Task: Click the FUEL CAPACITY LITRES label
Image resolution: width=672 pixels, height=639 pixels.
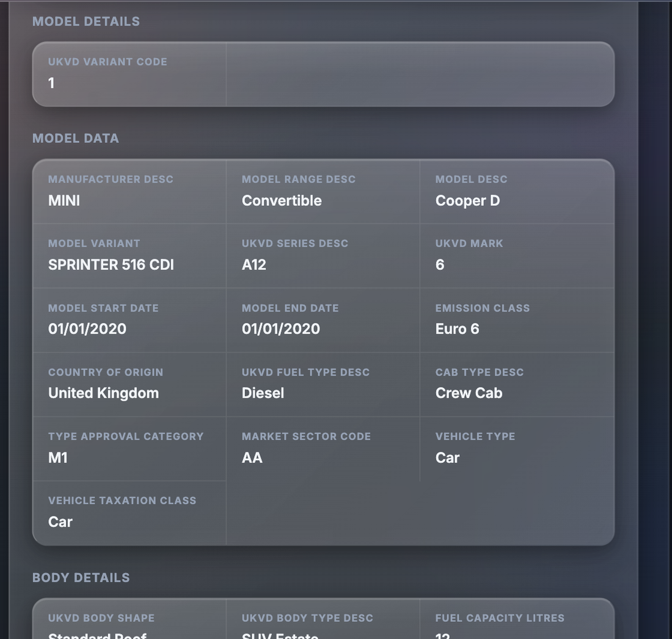Action: (x=500, y=618)
